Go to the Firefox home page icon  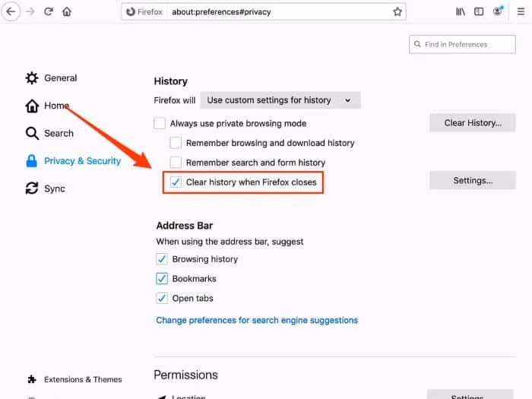click(x=67, y=12)
